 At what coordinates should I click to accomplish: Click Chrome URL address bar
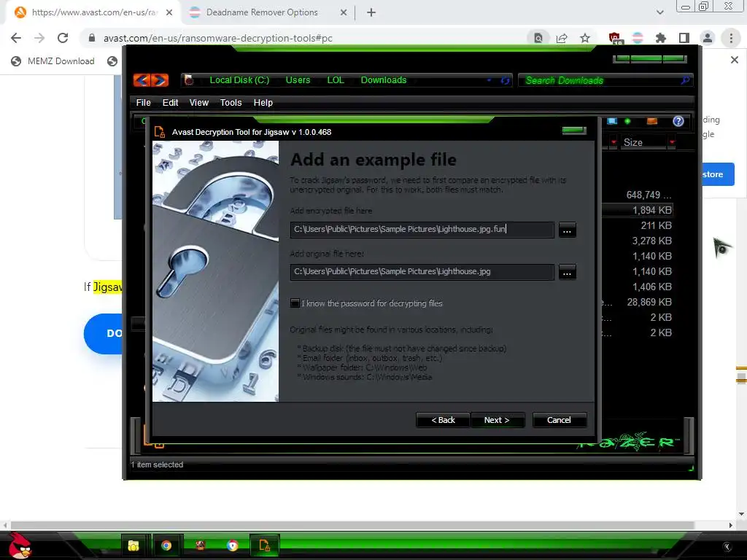[305, 38]
